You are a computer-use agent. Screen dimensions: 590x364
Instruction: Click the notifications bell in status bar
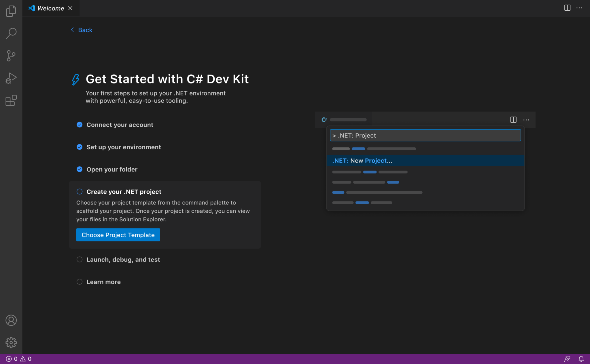581,359
